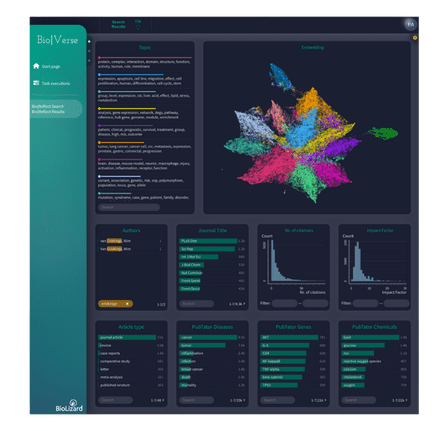446x431 pixels.
Task: Select first author van Crieckinge, Wim
Action: [x=131, y=241]
